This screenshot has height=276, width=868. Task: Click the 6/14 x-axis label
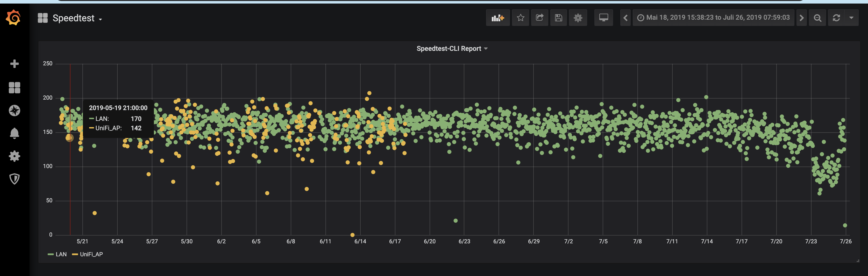(x=360, y=241)
